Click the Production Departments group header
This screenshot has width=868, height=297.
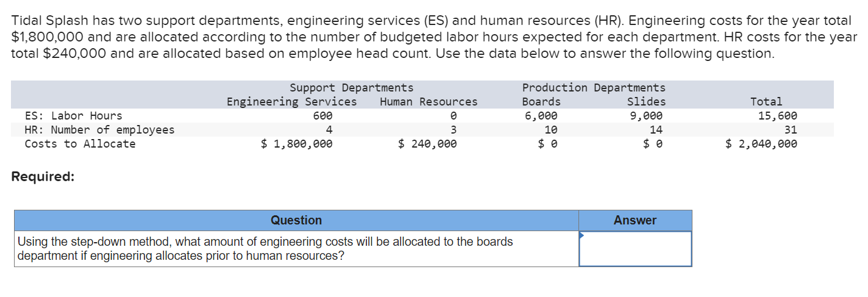pos(594,88)
